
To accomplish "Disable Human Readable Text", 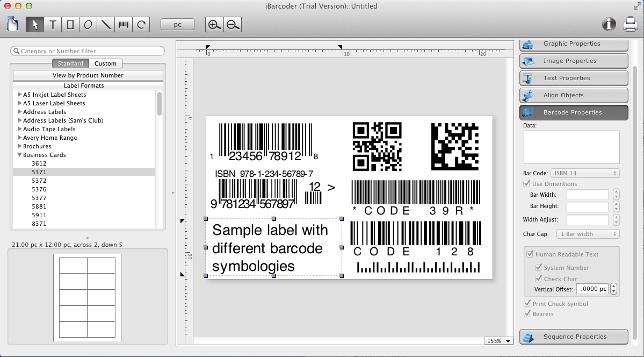I will point(530,254).
